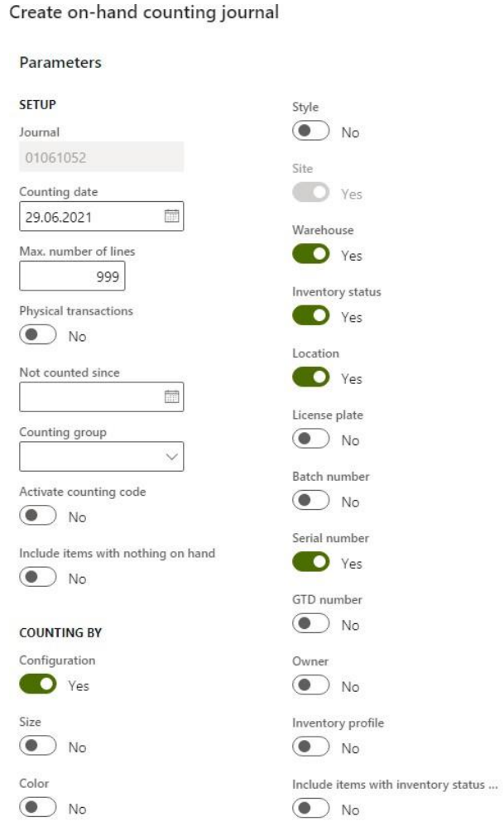This screenshot has height=826, width=504.
Task: Enable the GTD number toggle
Action: coord(311,625)
